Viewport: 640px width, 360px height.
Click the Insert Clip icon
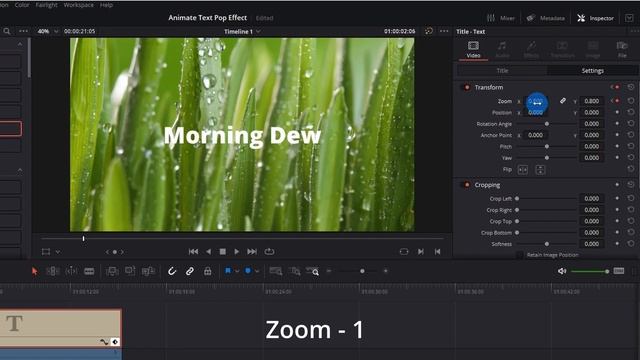(x=112, y=271)
